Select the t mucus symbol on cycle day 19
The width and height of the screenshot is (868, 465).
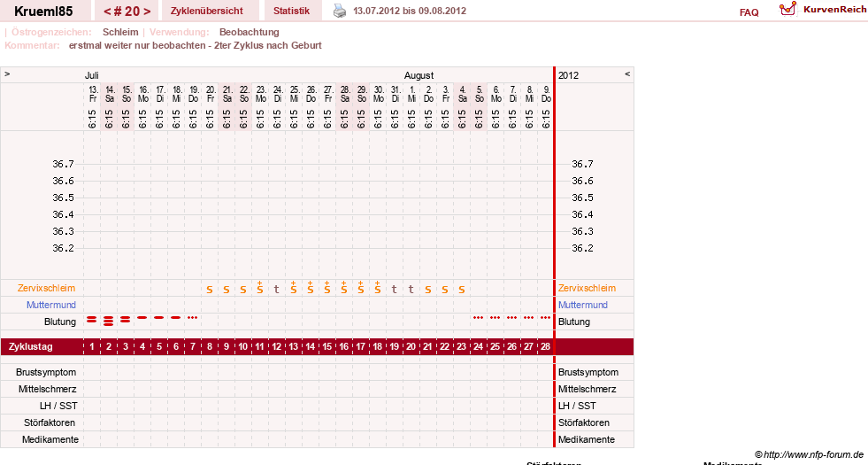[x=394, y=289]
